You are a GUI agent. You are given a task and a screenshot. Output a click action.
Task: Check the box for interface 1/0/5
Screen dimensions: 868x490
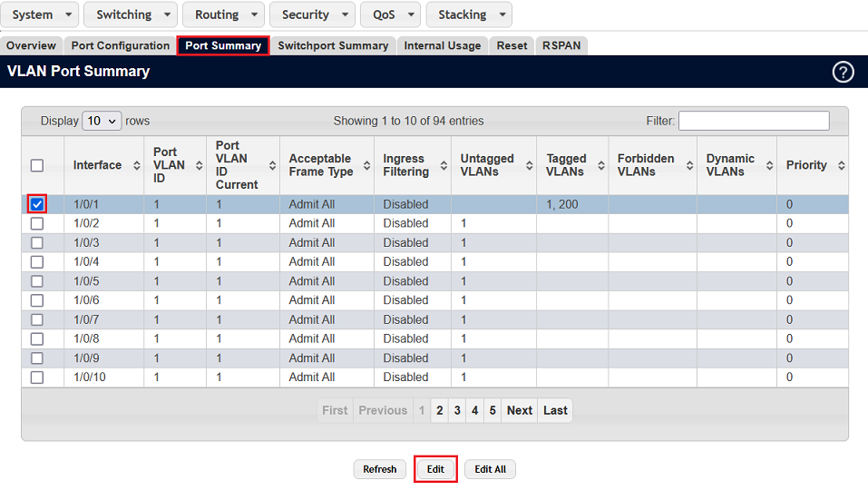(37, 281)
